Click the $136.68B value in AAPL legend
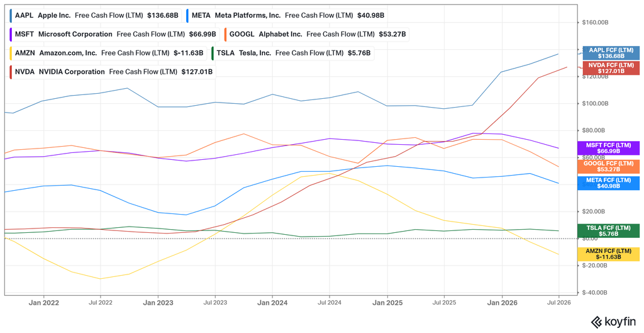 click(162, 15)
